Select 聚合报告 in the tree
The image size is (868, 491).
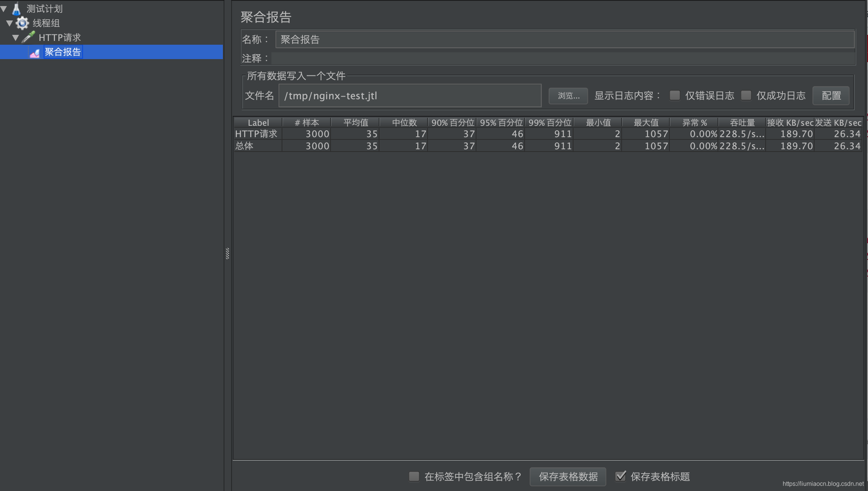click(63, 52)
